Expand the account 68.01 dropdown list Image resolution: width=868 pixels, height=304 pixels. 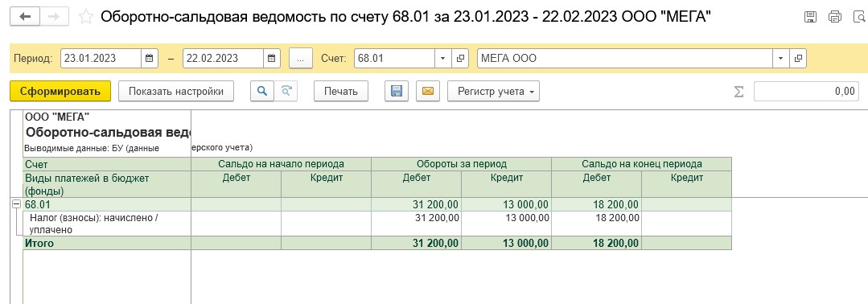coord(443,58)
